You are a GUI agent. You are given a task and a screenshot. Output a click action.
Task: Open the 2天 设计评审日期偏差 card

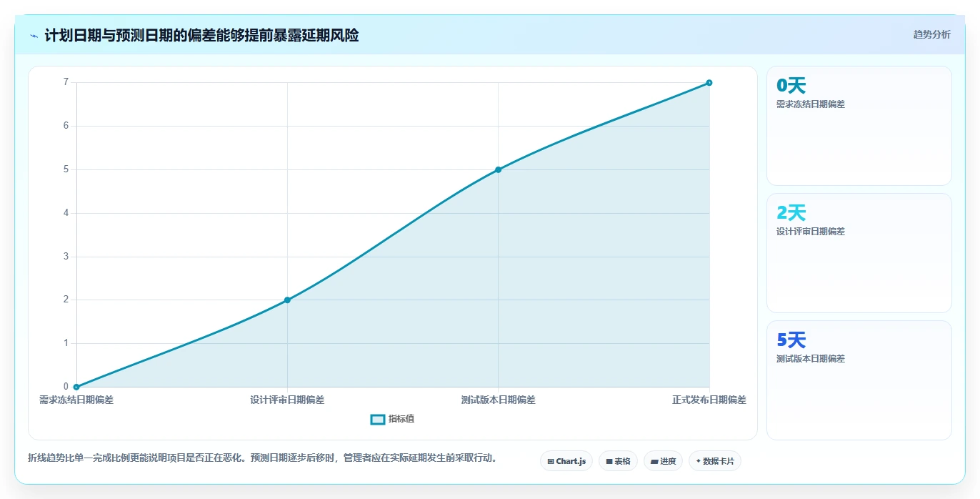click(859, 253)
